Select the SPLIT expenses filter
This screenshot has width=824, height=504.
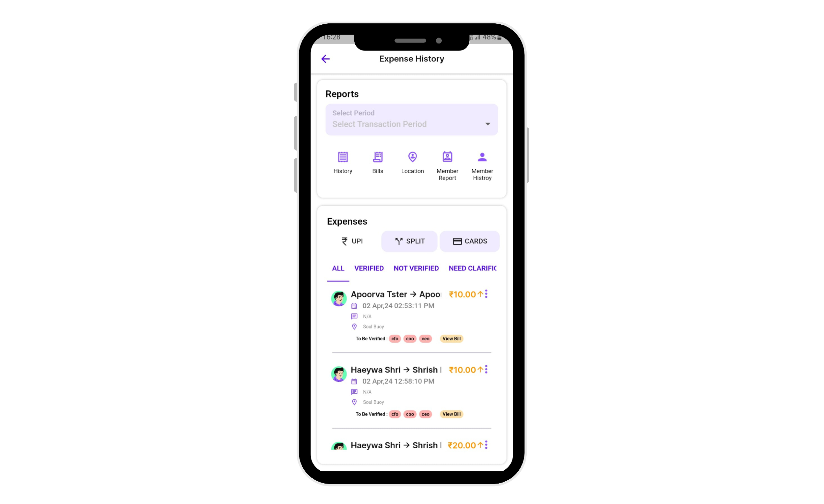click(x=410, y=240)
